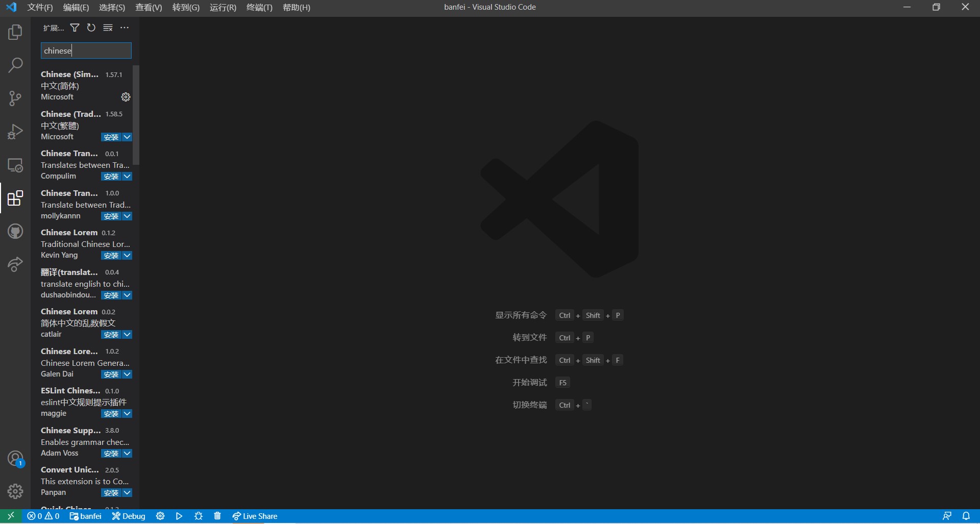Open the GitHub view in activity bar

(x=15, y=231)
